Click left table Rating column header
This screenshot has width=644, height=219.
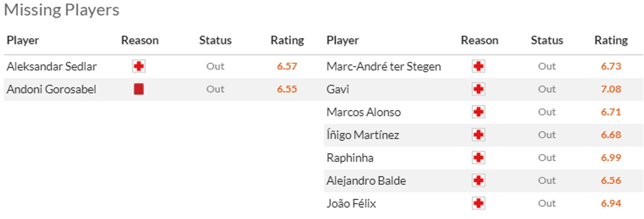tap(287, 41)
